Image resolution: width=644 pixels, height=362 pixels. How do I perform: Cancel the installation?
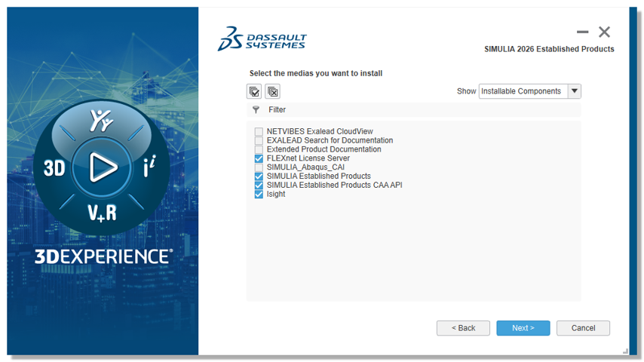[583, 328]
